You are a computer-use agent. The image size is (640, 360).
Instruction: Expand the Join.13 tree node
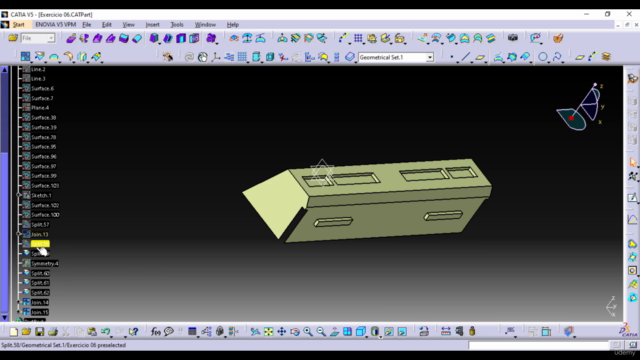(18, 234)
